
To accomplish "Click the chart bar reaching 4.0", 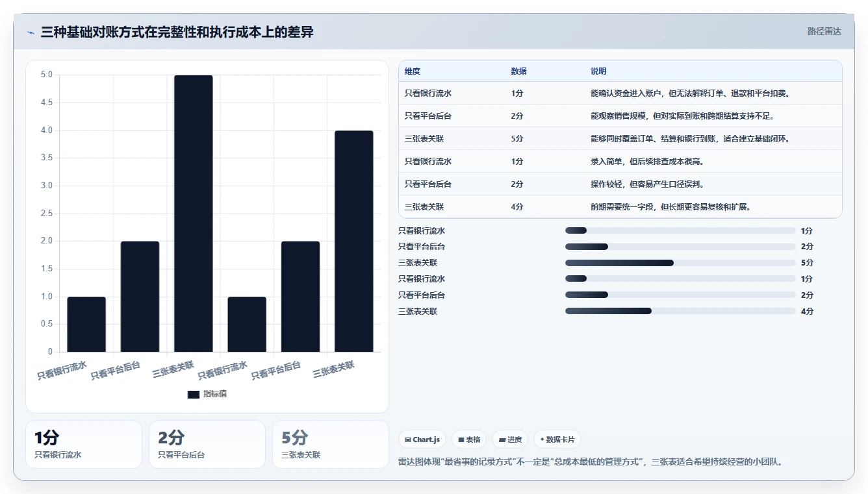I will [x=354, y=241].
